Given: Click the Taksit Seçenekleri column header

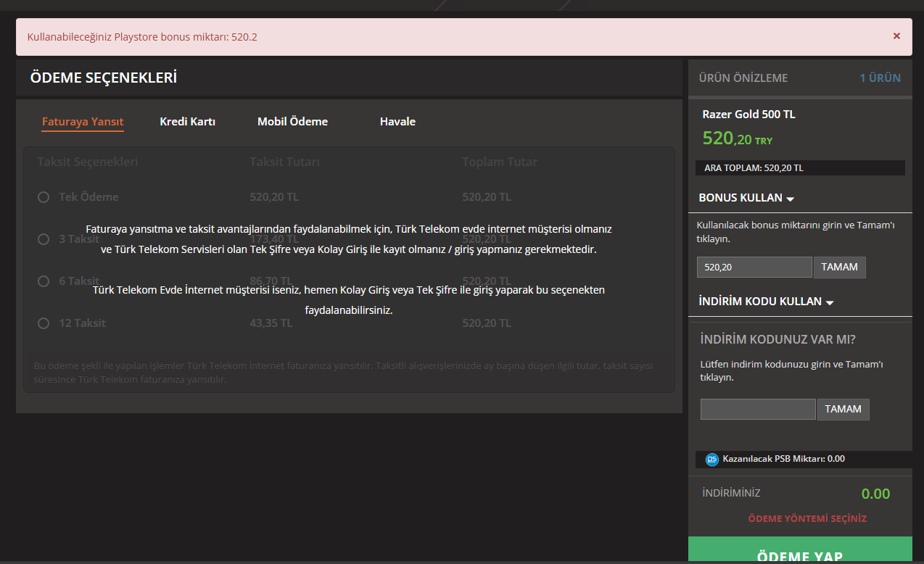Looking at the screenshot, I should [88, 162].
